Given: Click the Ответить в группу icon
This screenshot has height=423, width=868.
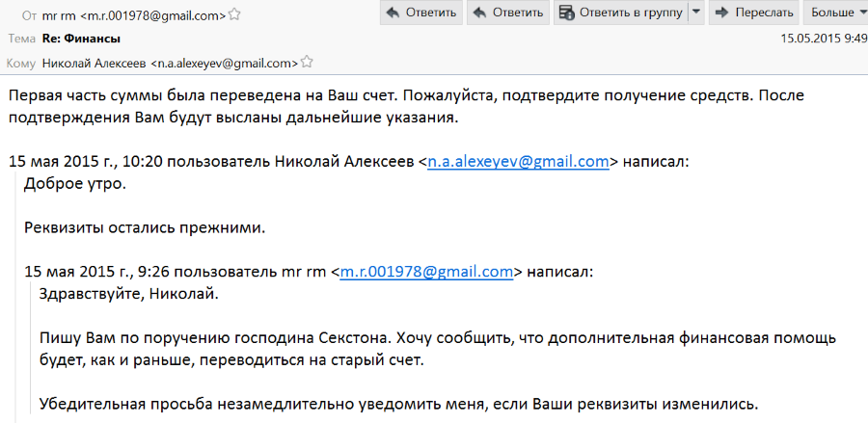Looking at the screenshot, I should (566, 13).
